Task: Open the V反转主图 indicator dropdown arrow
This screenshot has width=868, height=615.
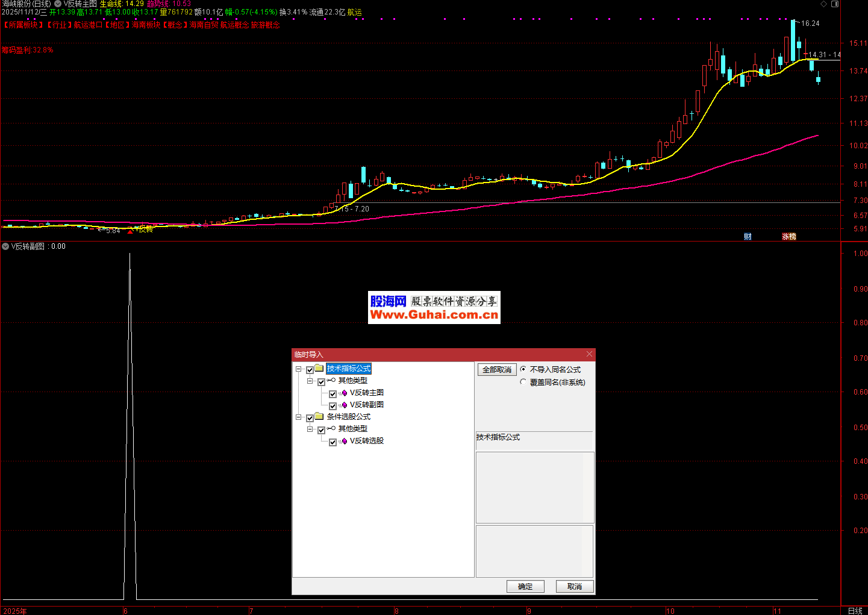Action: 58,4
